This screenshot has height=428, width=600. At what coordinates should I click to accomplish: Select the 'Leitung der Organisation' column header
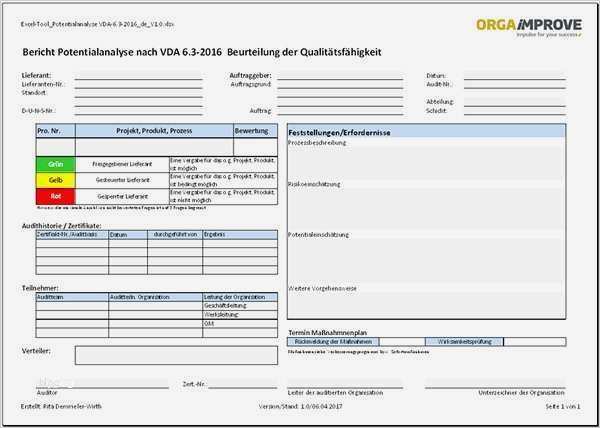pos(240,297)
